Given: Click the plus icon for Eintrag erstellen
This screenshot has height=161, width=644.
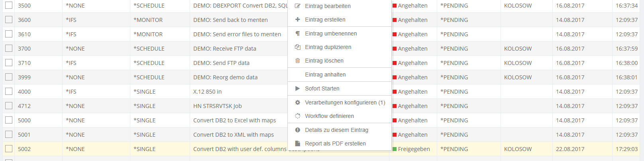Looking at the screenshot, I should [x=297, y=20].
